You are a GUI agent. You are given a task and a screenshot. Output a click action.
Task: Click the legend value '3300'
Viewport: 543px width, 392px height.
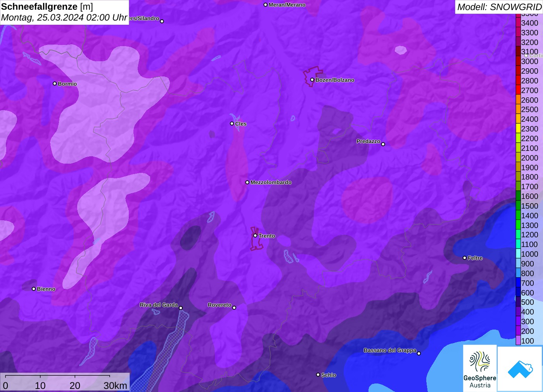(x=529, y=33)
